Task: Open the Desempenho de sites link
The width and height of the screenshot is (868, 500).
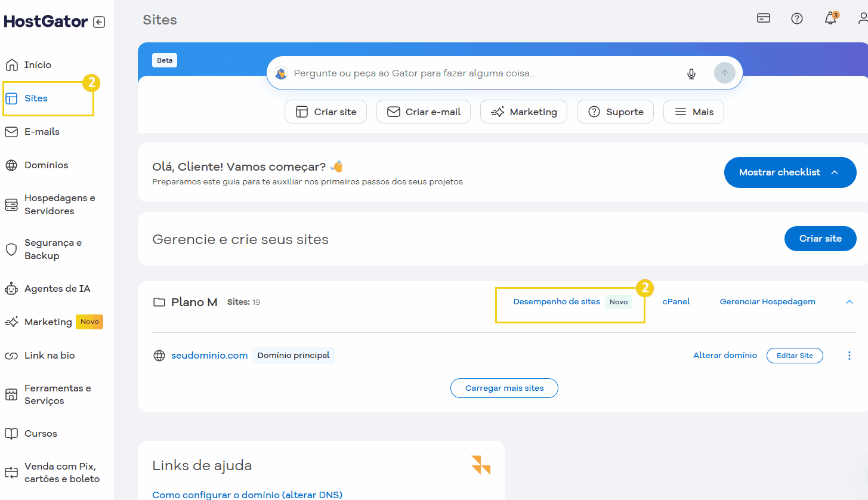Action: (x=556, y=301)
